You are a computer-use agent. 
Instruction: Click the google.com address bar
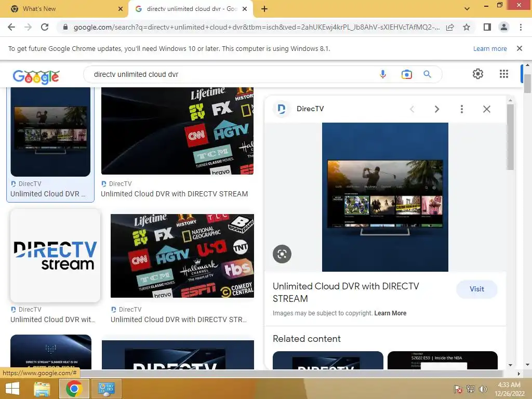(256, 27)
